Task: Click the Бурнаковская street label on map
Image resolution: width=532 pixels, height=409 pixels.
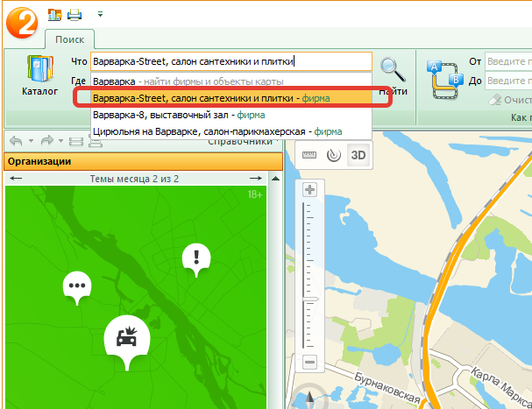Action: click(x=387, y=387)
